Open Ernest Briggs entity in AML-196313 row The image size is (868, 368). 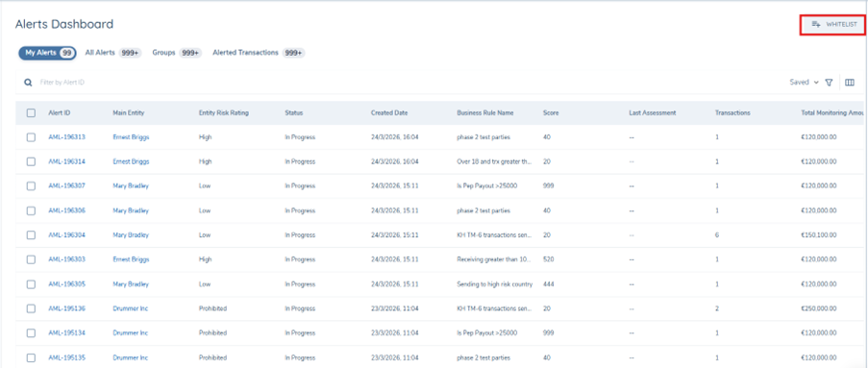(x=131, y=137)
